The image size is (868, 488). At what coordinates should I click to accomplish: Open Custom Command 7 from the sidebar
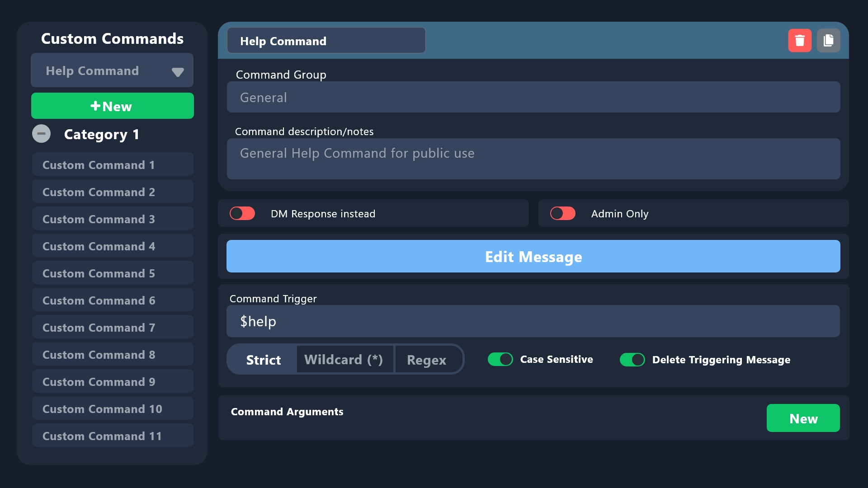(112, 327)
